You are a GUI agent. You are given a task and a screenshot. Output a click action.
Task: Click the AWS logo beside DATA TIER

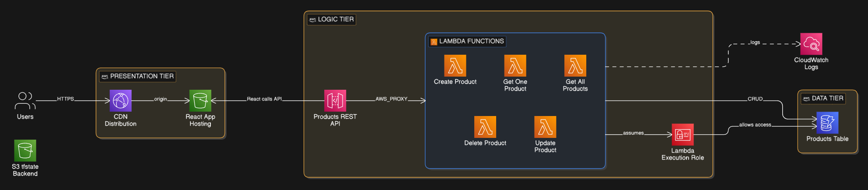click(x=806, y=99)
